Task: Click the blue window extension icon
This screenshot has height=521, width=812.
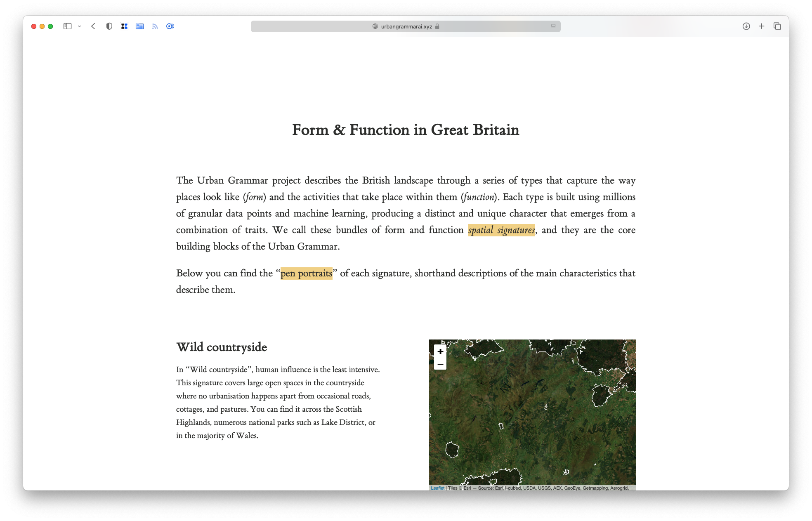Action: click(x=139, y=26)
